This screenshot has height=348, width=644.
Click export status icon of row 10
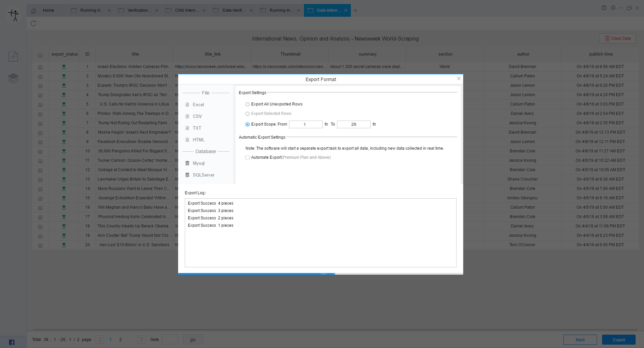coord(64,151)
